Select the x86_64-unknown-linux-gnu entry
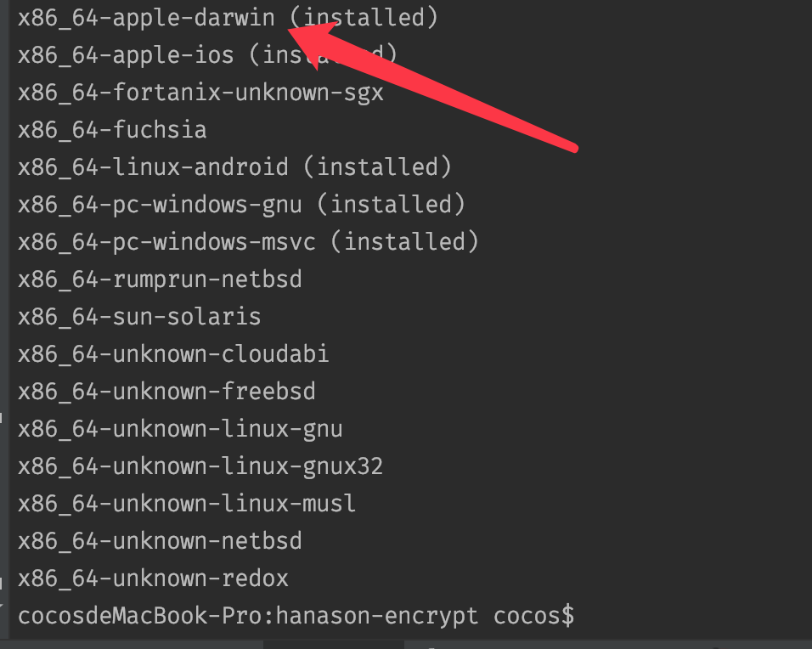The height and width of the screenshot is (649, 812). (x=180, y=429)
